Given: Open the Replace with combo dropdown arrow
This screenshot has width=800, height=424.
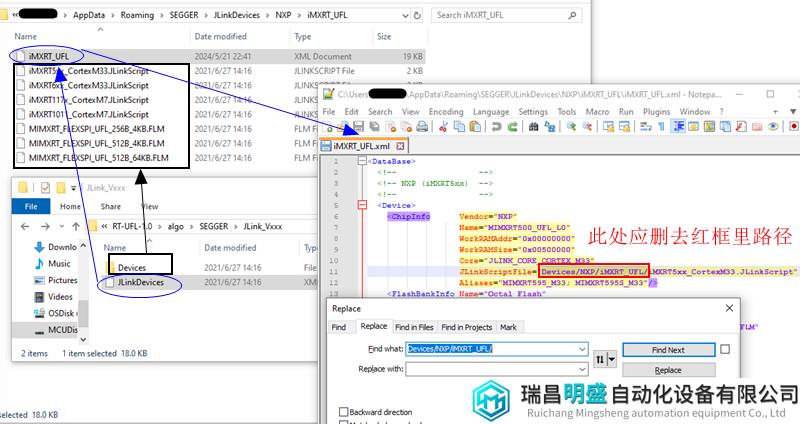Looking at the screenshot, I should (x=582, y=369).
